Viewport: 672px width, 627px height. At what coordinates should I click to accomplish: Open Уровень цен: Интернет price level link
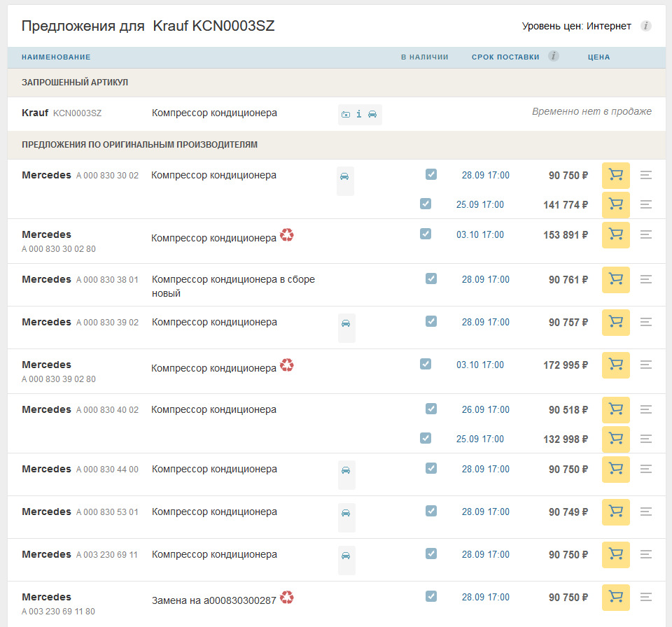576,26
